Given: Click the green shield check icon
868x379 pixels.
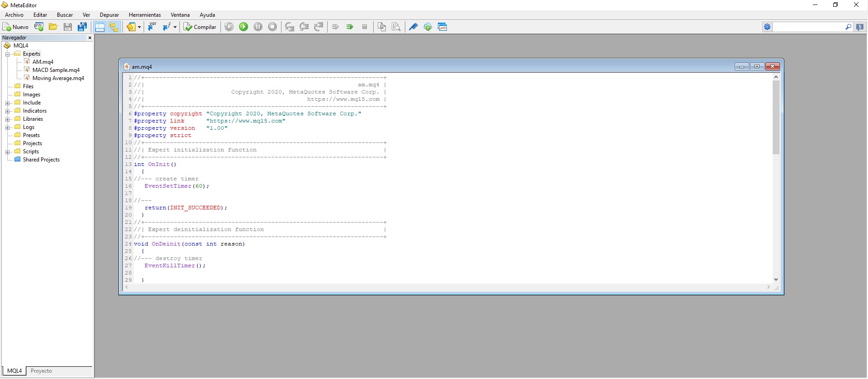Looking at the screenshot, I should tap(428, 27).
